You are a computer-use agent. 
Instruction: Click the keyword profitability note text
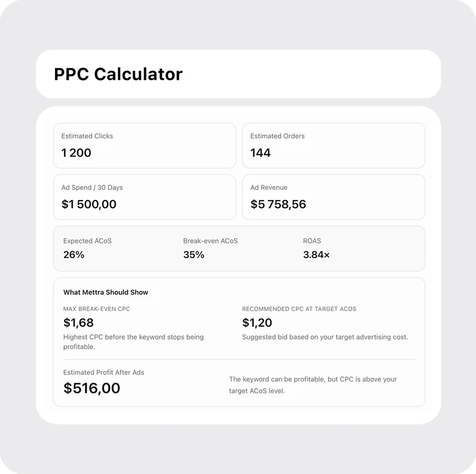click(x=313, y=385)
